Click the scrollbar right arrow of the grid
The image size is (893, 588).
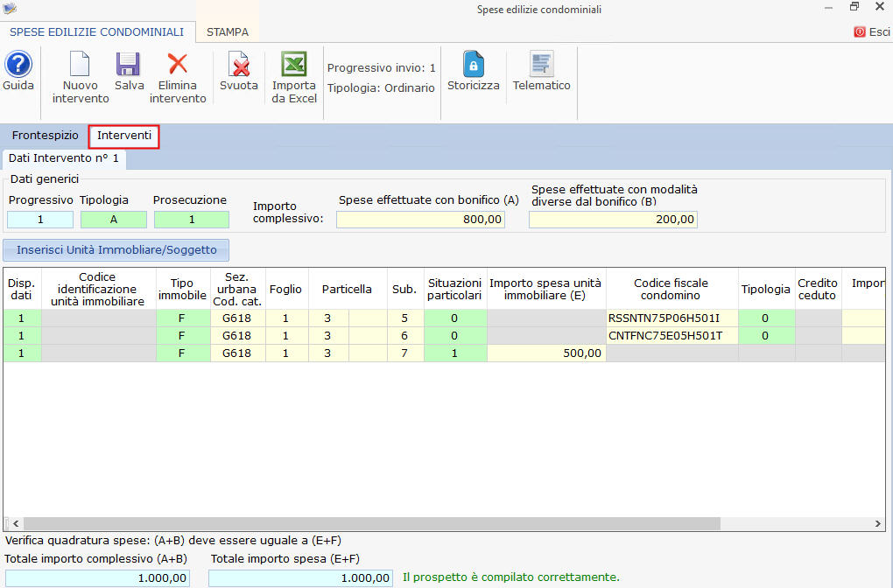[877, 523]
